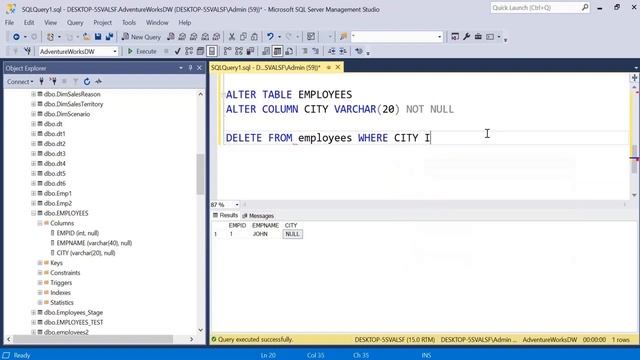This screenshot has height=360, width=640.
Task: Open the Window menu
Action: [157, 22]
